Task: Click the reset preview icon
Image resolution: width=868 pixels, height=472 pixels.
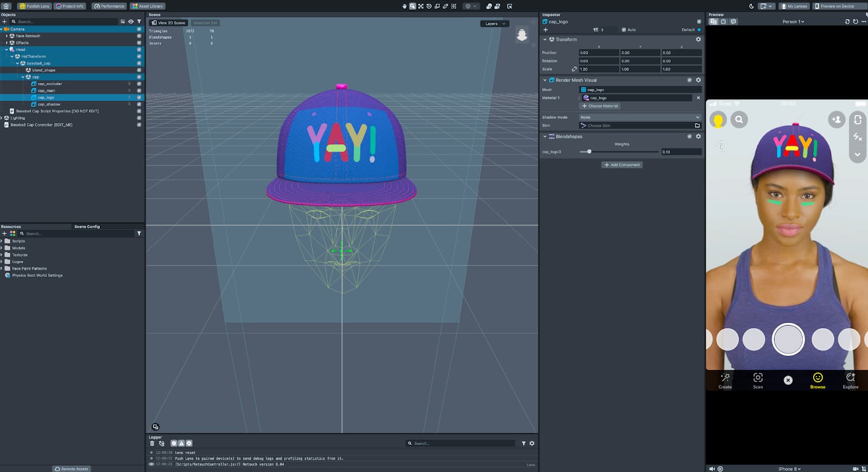Action: (x=856, y=22)
